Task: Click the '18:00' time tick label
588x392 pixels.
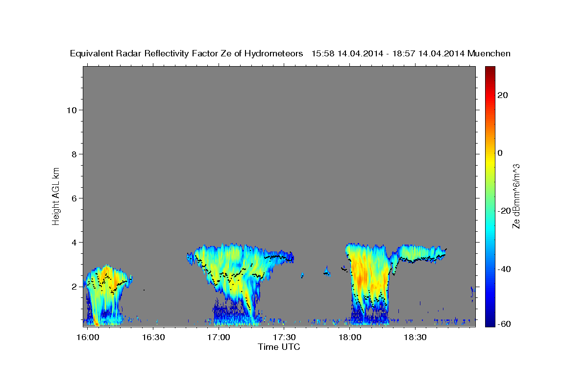Action: [350, 337]
